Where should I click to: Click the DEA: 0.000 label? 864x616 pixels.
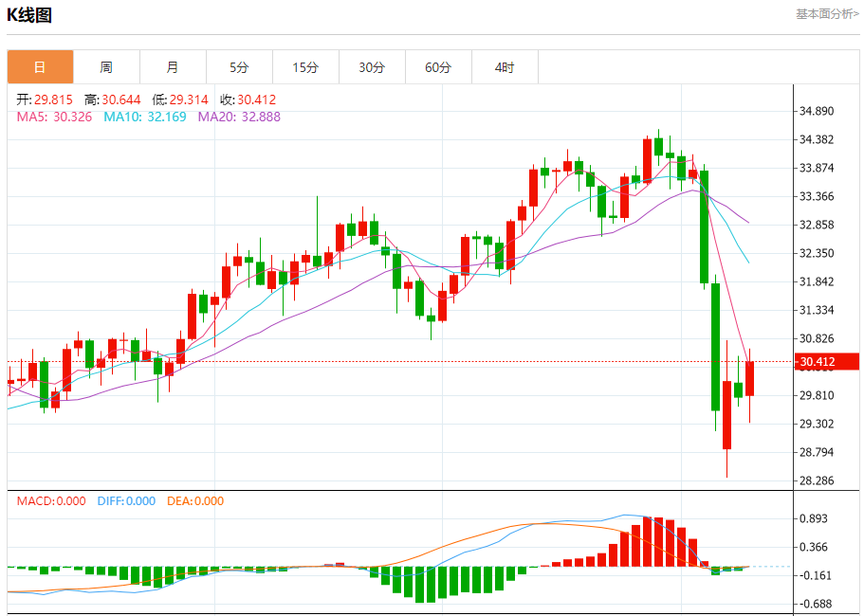[x=195, y=501]
